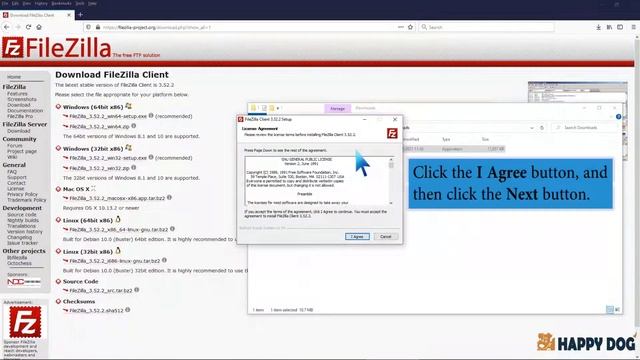640x360 pixels.
Task: Switch Explorer to large icons view
Action: pyautogui.click(x=617, y=310)
